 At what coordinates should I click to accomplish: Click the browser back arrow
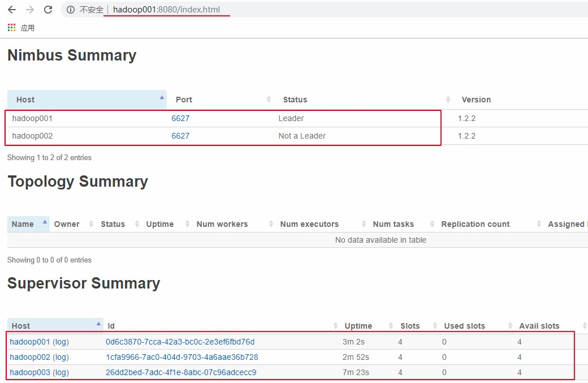pos(12,10)
